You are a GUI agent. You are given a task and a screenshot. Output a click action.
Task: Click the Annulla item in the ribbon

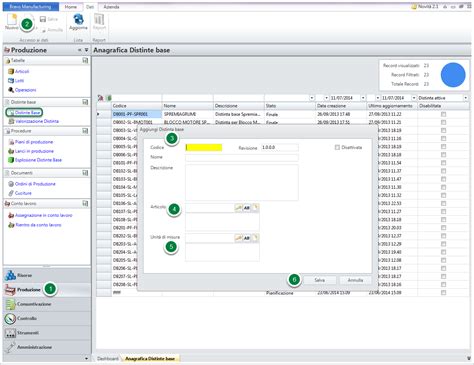coord(52,30)
